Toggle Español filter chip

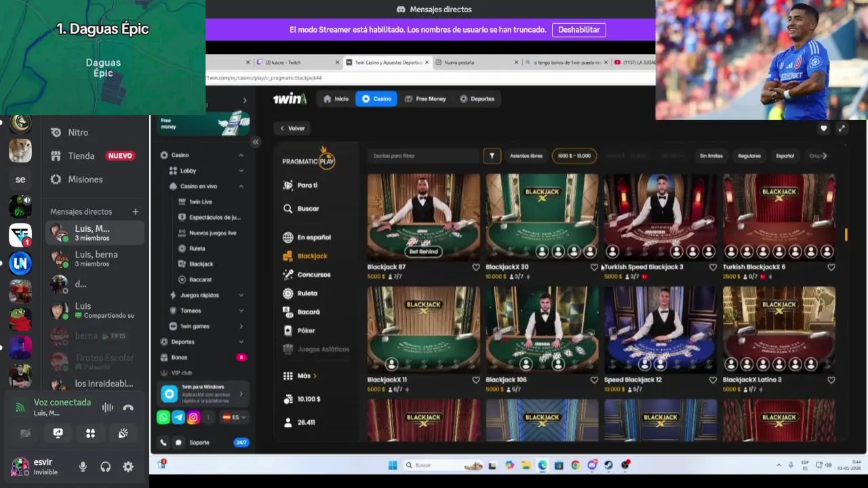[x=785, y=156]
